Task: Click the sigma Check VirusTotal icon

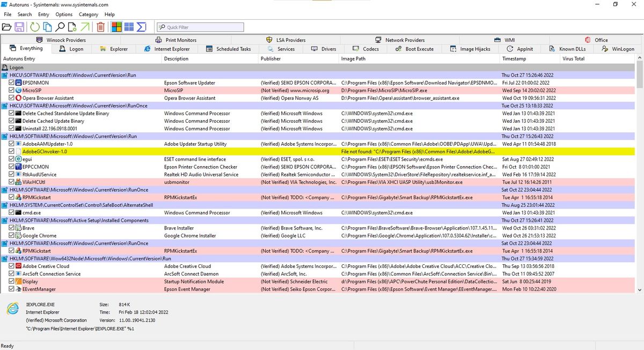Action: pyautogui.click(x=142, y=27)
